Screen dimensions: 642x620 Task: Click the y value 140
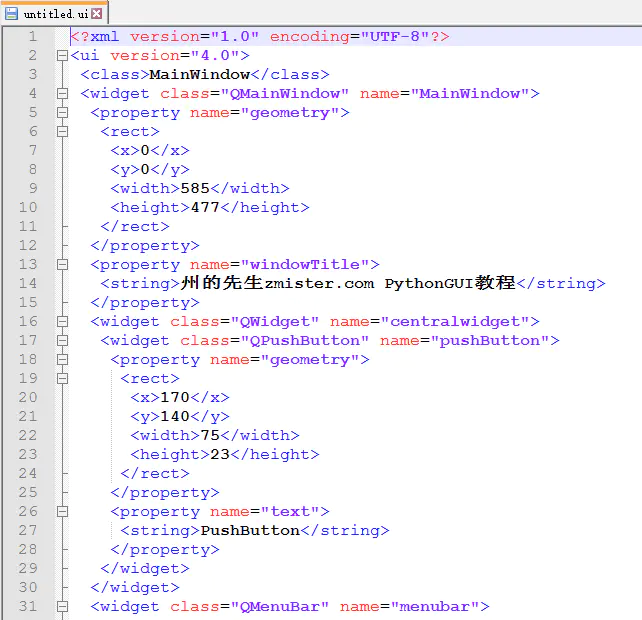tap(175, 416)
